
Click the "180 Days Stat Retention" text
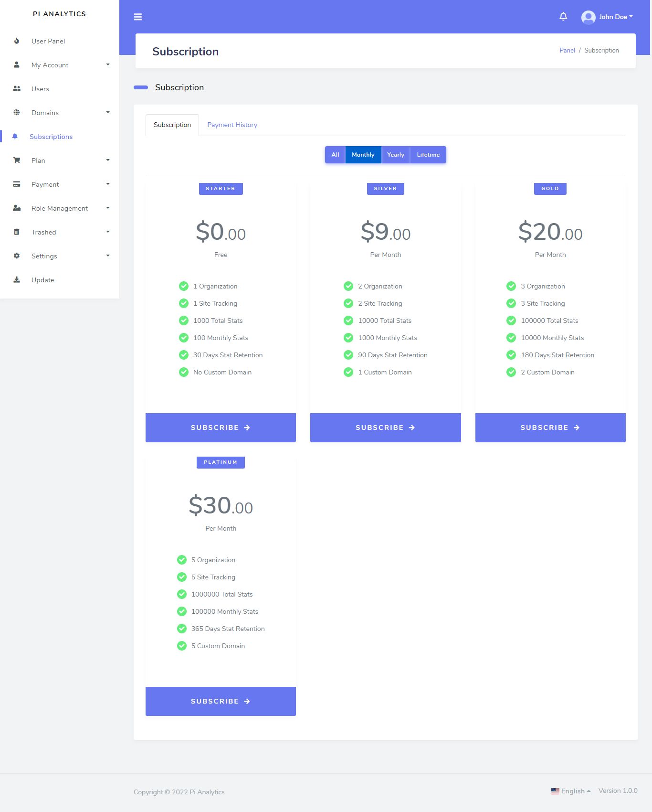(557, 355)
